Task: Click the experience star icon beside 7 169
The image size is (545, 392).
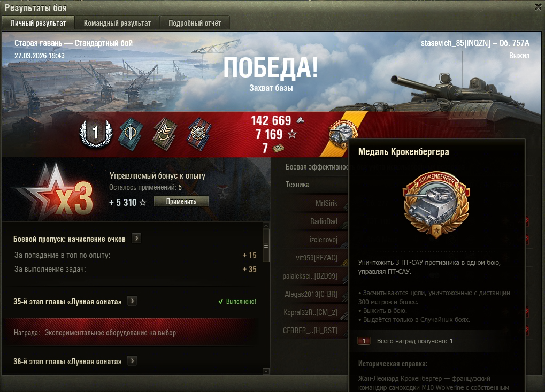Action: click(293, 134)
